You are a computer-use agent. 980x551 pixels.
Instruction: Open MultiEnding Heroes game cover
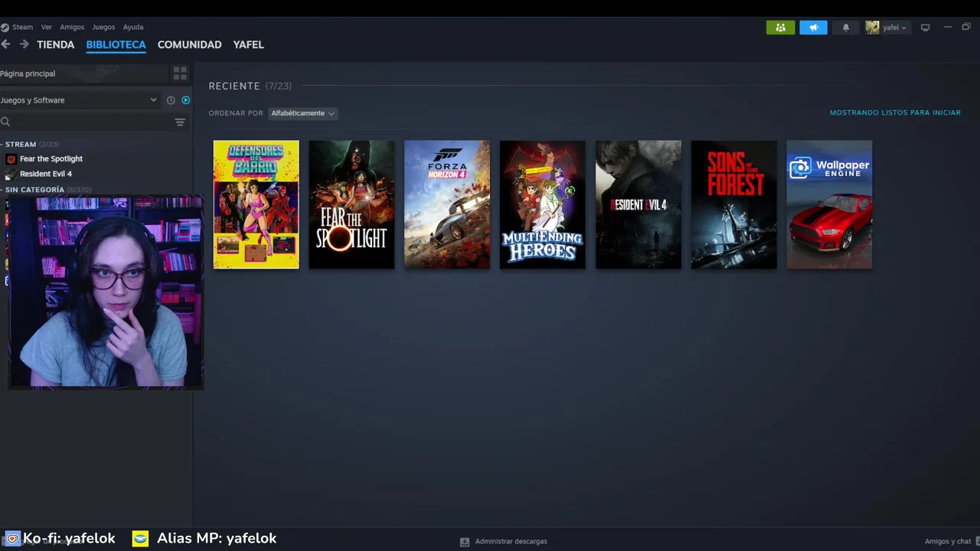click(543, 204)
